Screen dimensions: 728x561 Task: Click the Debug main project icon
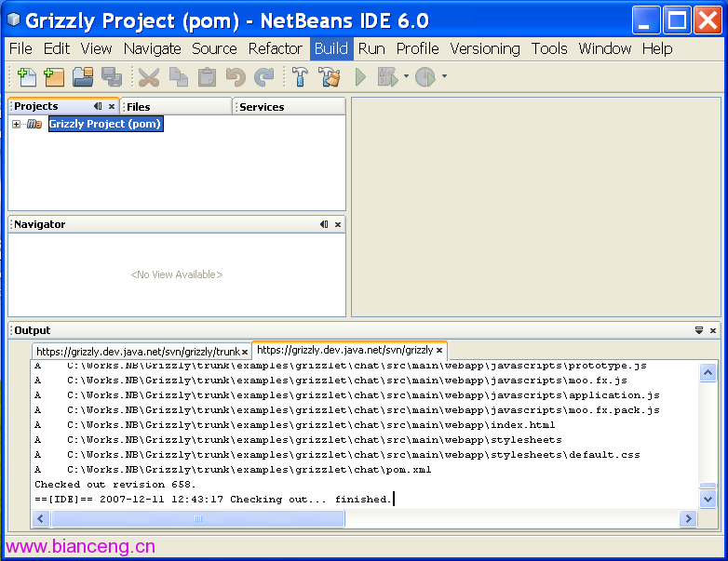(387, 77)
